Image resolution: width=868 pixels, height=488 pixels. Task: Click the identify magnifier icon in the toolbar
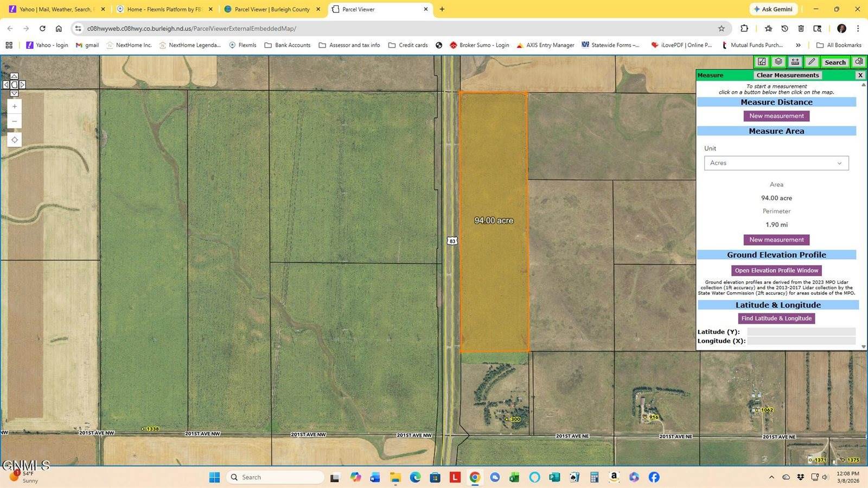859,62
